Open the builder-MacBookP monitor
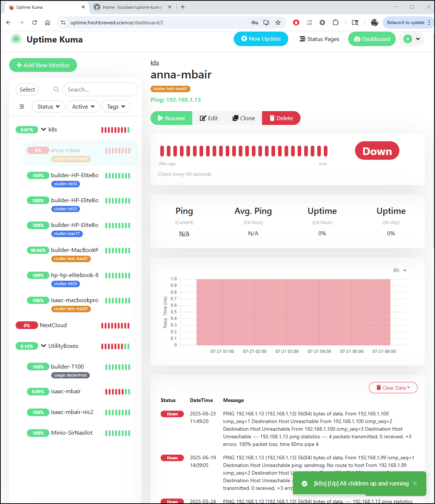Screen dimensions: 435x504 pos(81,253)
